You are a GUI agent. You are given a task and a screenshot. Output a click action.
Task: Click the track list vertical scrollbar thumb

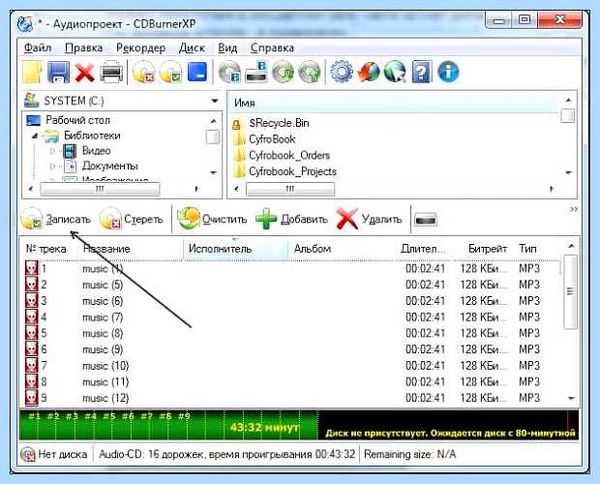coord(571,292)
